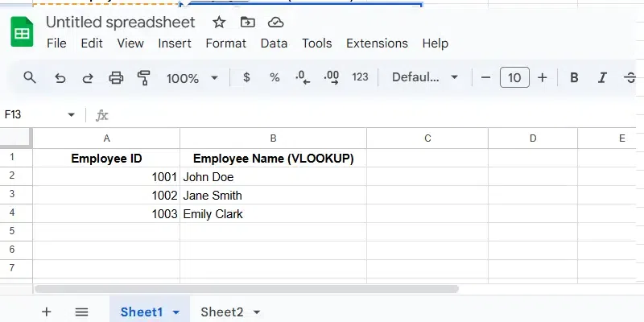Select column D header
This screenshot has width=644, height=322.
pyautogui.click(x=533, y=138)
